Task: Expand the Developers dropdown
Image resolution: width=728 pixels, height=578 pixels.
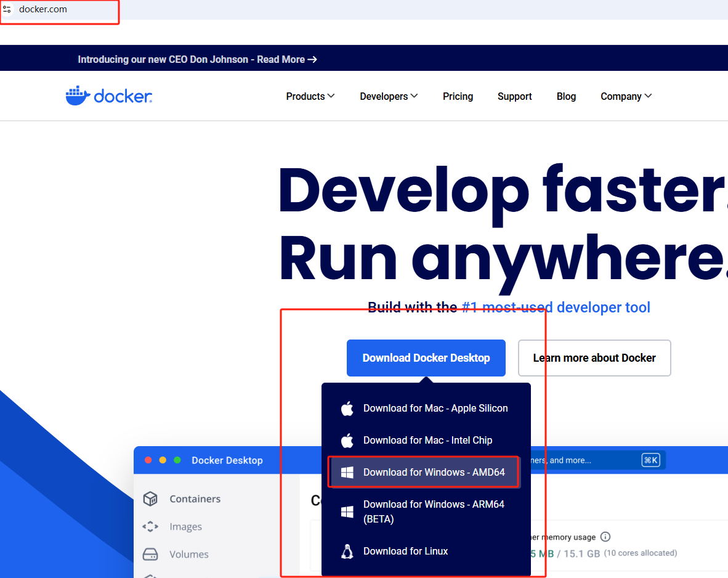Action: tap(389, 96)
